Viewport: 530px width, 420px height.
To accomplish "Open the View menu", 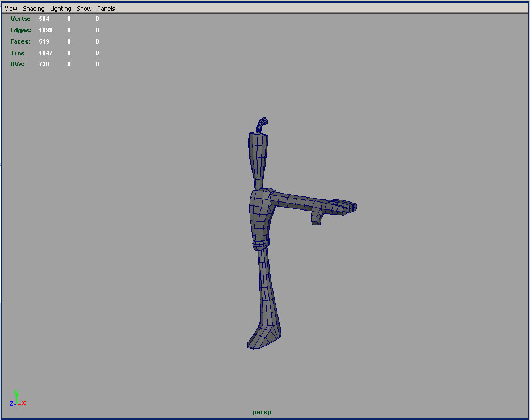I will tap(11, 9).
